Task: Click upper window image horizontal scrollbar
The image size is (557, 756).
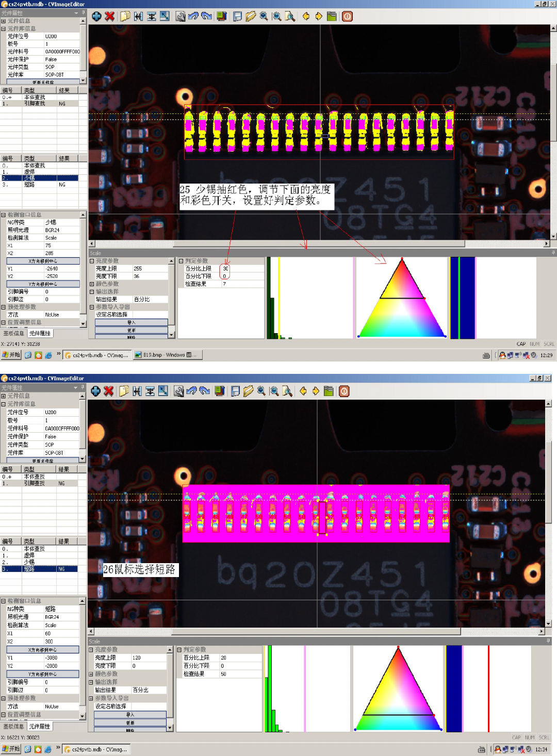Action: [320, 243]
